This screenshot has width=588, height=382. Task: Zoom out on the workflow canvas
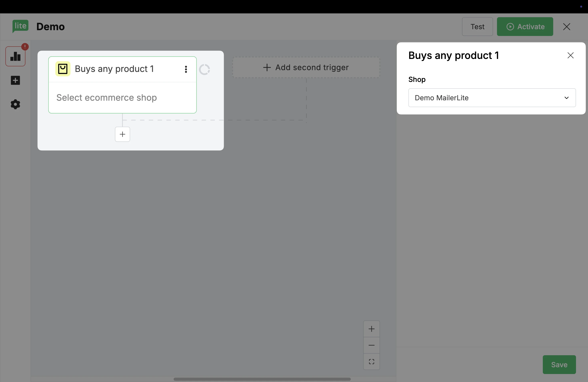(x=371, y=345)
